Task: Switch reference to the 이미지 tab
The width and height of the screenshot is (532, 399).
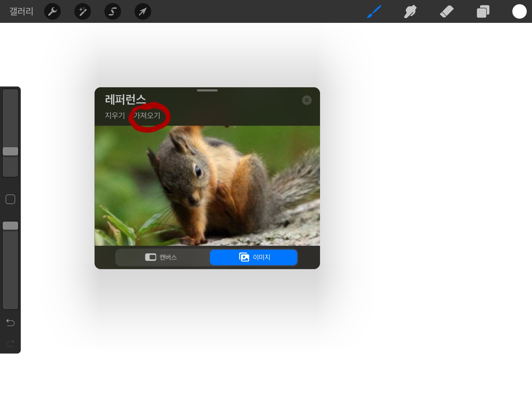Action: pos(254,257)
